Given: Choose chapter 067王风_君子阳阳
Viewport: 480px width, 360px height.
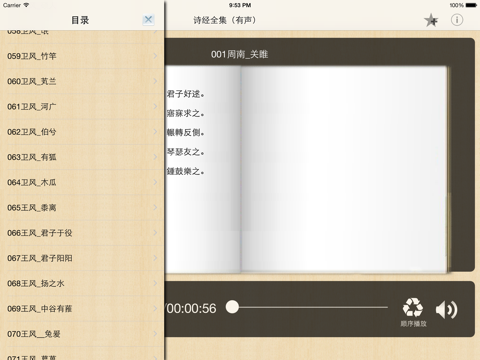Looking at the screenshot, I should coord(82,258).
